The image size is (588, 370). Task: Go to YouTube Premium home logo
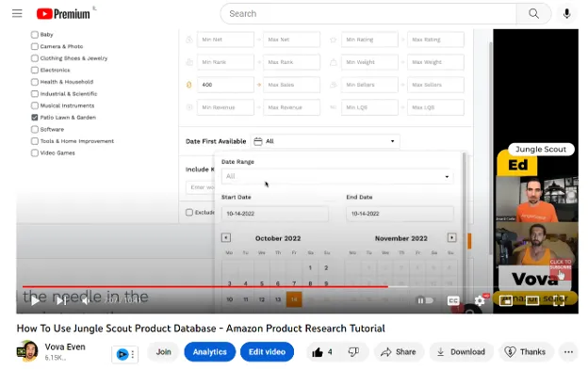(63, 14)
